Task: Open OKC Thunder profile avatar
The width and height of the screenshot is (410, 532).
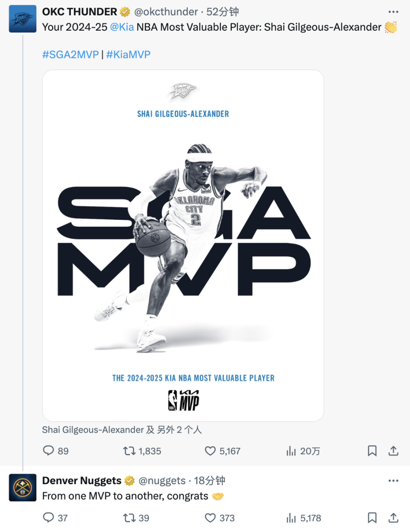Action: [x=23, y=19]
